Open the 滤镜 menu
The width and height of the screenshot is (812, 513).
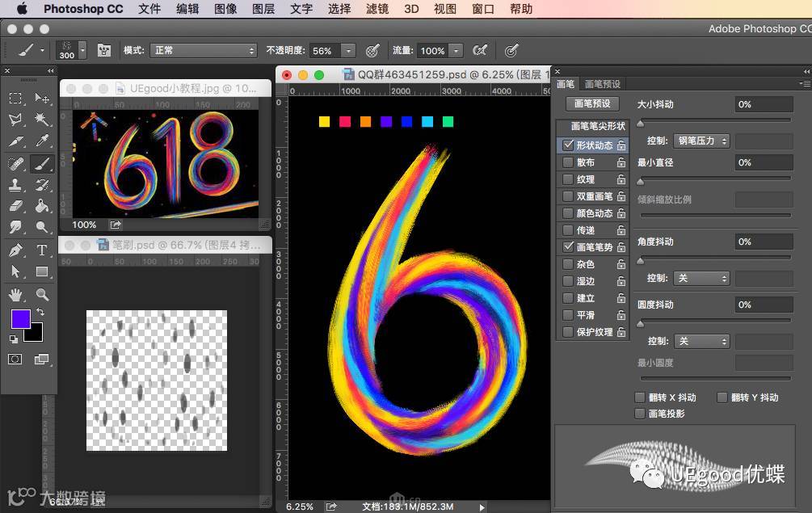[x=377, y=9]
